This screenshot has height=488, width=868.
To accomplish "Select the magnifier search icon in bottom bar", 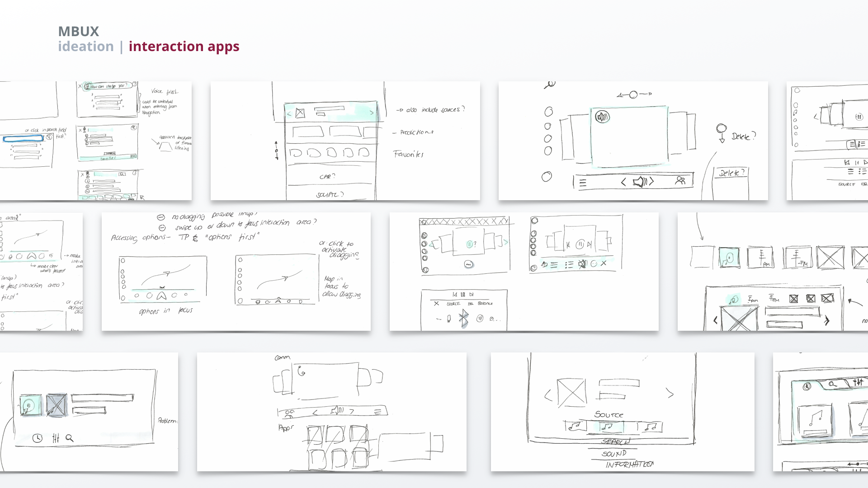I will pyautogui.click(x=69, y=438).
